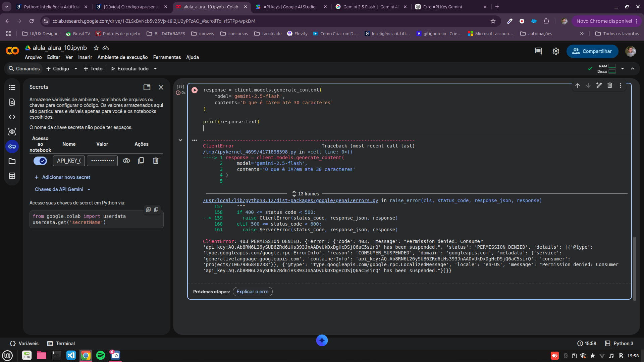Open the Gemini assistant floating button
644x362 pixels.
tap(322, 341)
